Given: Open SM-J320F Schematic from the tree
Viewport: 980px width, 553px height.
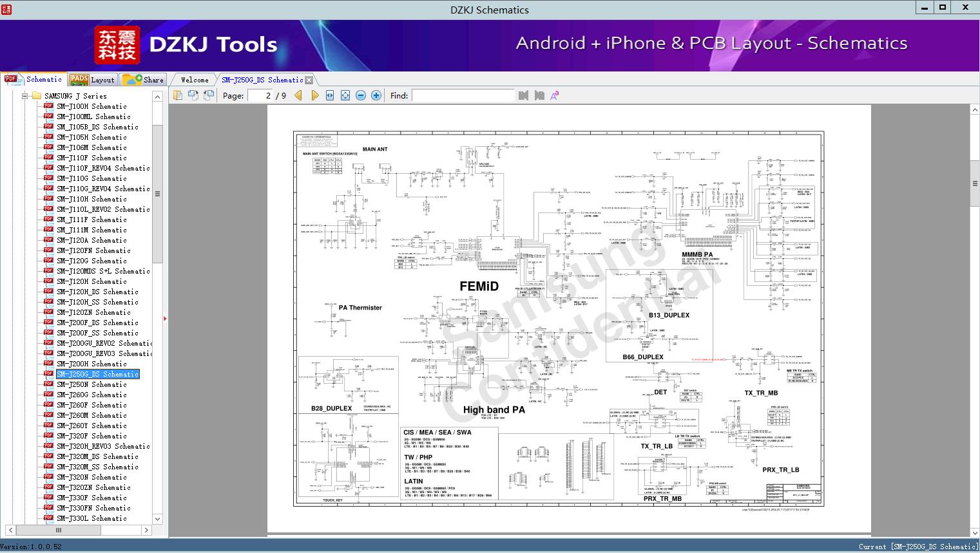Looking at the screenshot, I should coord(91,436).
